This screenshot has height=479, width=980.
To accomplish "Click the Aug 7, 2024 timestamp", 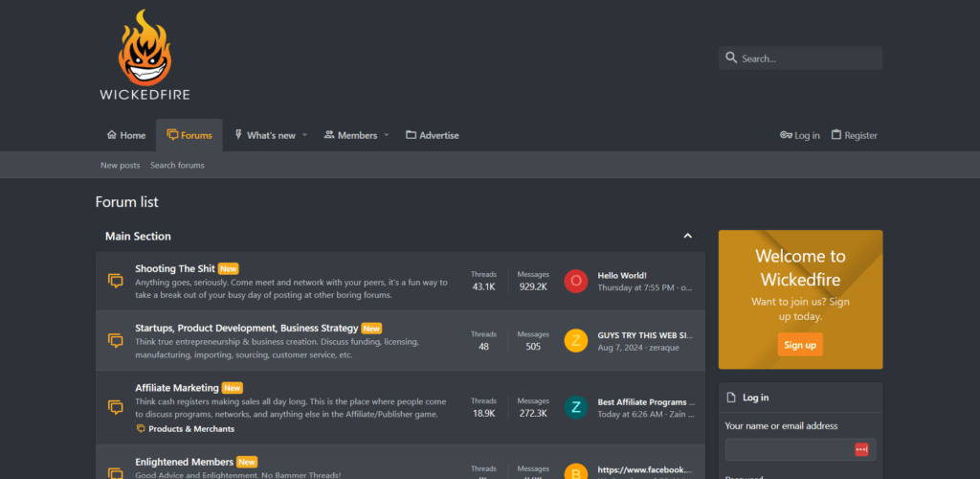I will [x=619, y=347].
